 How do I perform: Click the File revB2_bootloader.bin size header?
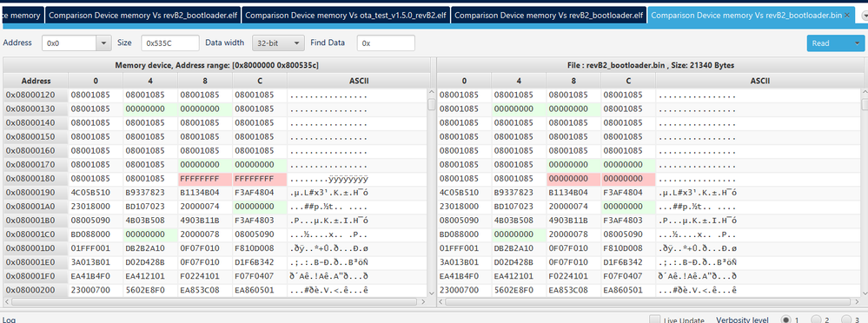click(x=651, y=65)
